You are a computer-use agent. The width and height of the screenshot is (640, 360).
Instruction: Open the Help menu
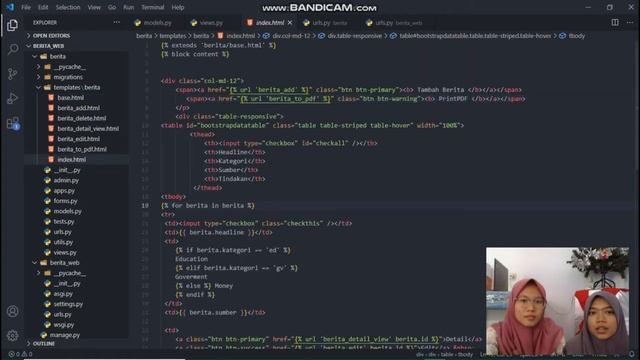click(178, 7)
